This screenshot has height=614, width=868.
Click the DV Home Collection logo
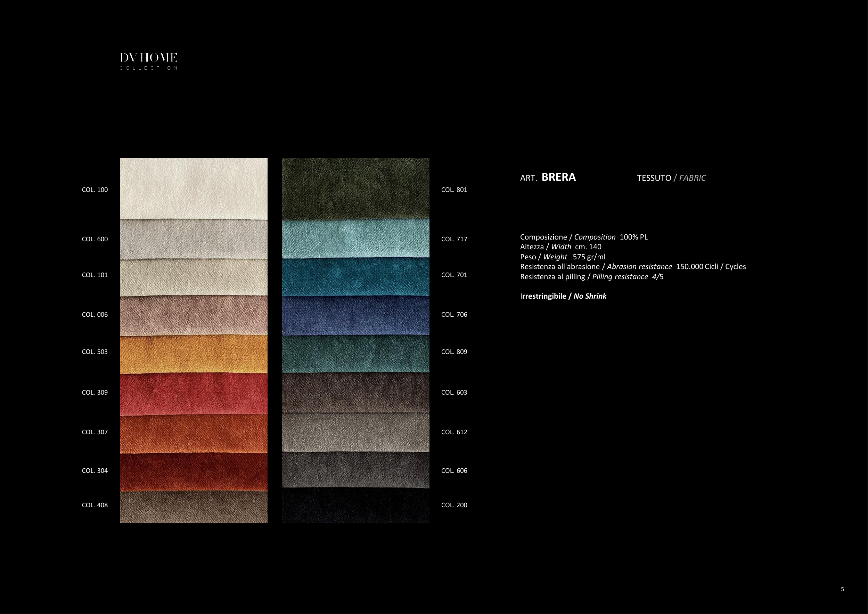tap(149, 61)
